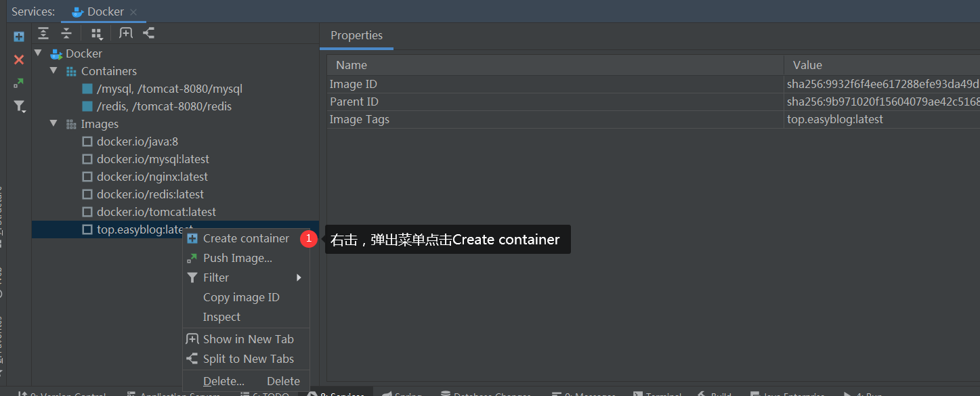Click the Split to New Tabs toolbar icon

149,33
